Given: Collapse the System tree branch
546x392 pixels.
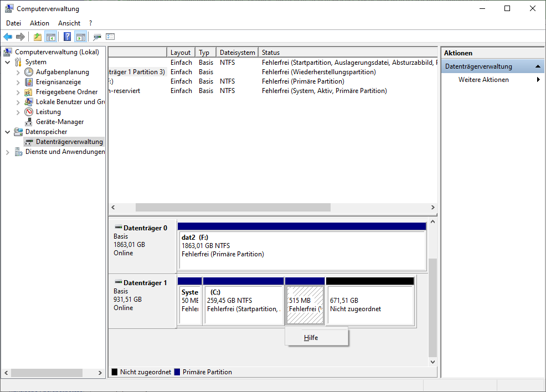Looking at the screenshot, I should 8,61.
